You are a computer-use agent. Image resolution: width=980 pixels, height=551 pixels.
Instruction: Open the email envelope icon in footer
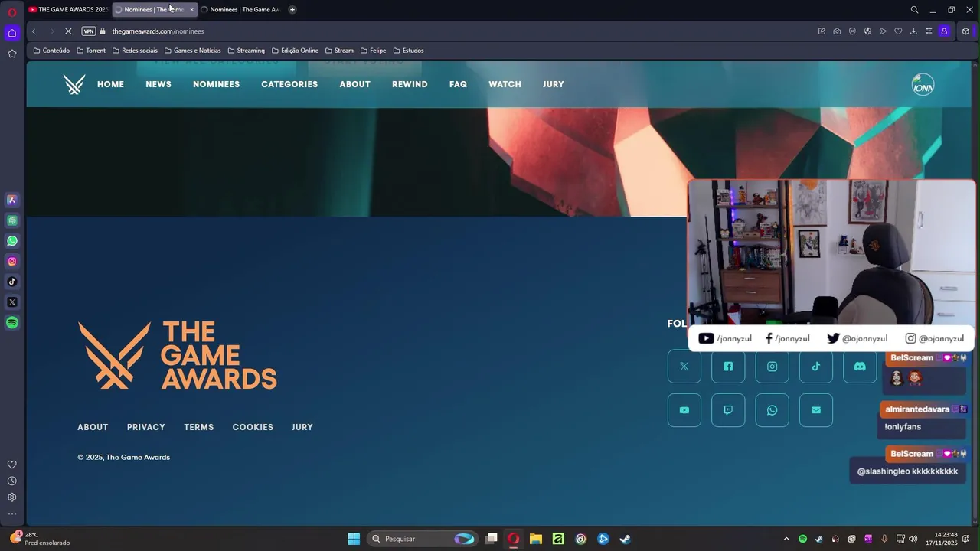pyautogui.click(x=816, y=410)
